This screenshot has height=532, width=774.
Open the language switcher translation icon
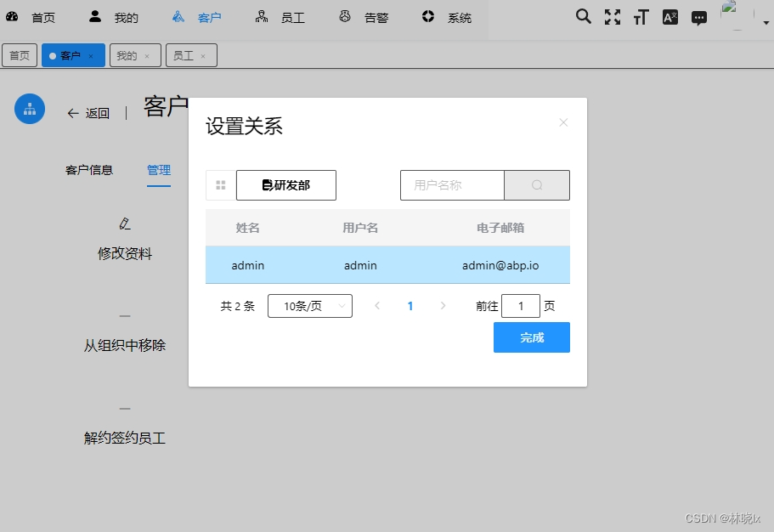point(669,16)
